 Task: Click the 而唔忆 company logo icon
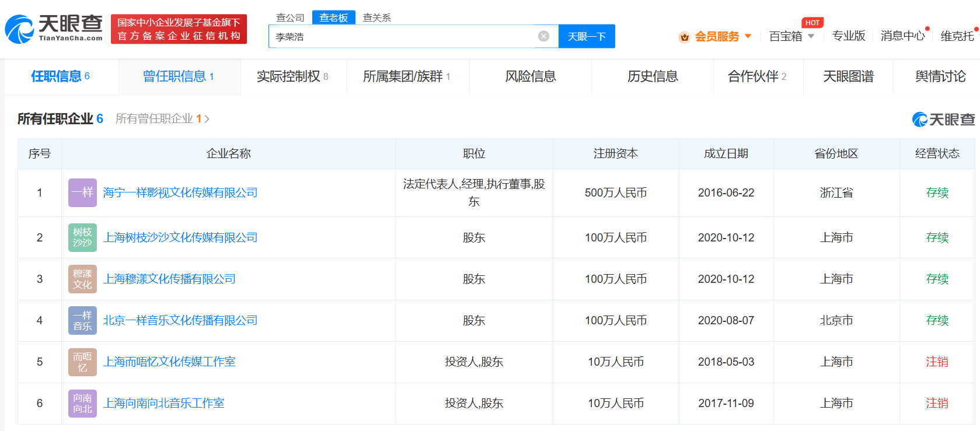[x=82, y=362]
